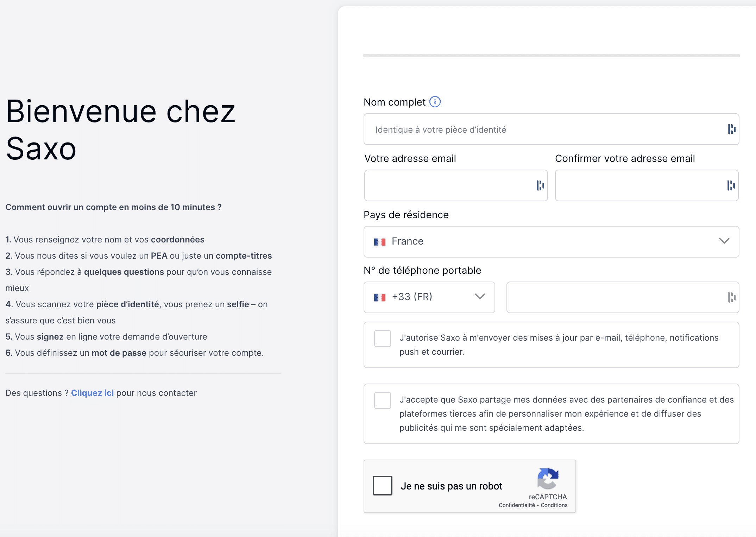Check the 'Je ne suis pas un robot' box
This screenshot has width=756, height=537.
383,486
